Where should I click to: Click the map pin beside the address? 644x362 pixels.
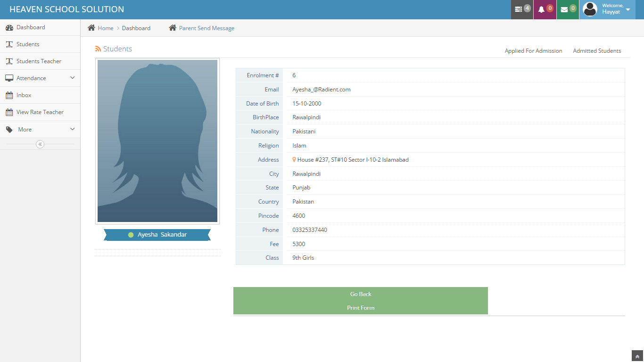coord(294,159)
